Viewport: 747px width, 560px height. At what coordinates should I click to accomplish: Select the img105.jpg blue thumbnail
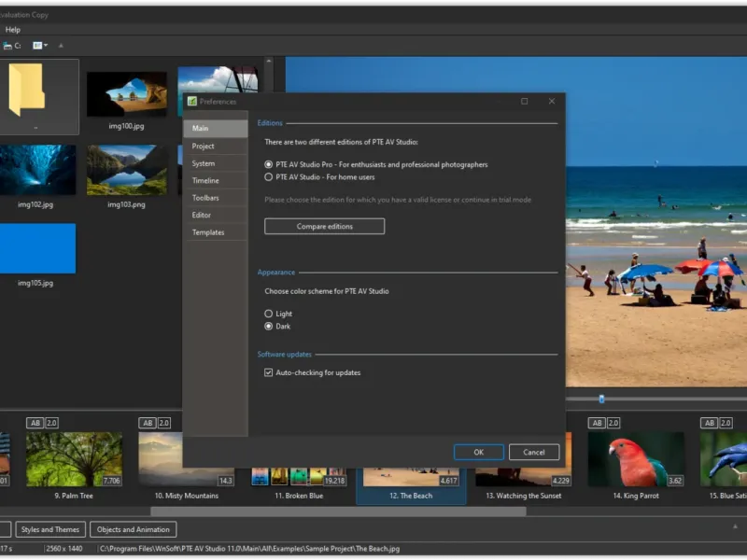37,248
